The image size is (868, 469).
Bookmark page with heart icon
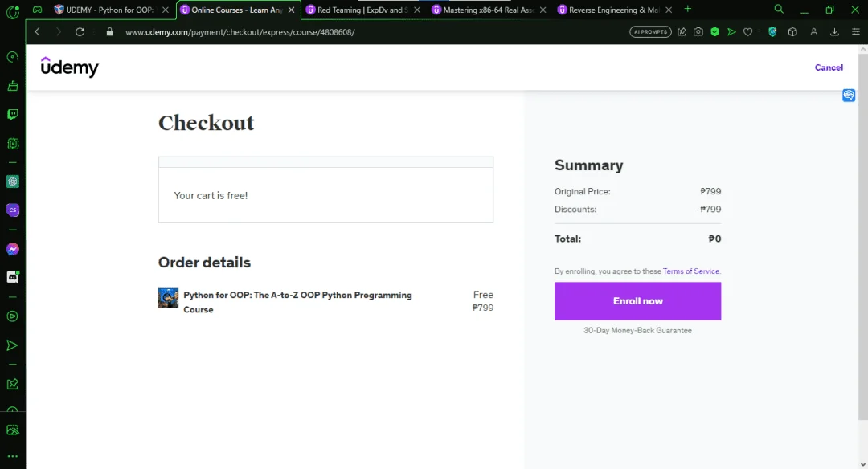(x=748, y=32)
